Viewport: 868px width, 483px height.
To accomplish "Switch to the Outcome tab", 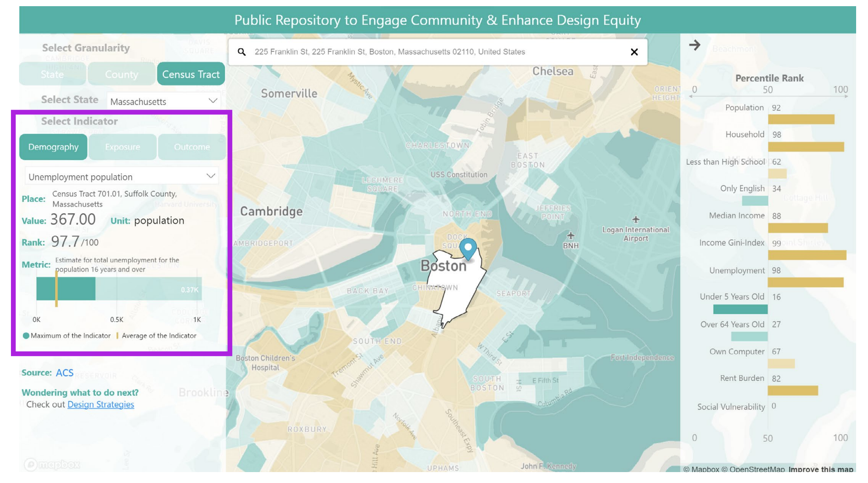I will pos(191,147).
